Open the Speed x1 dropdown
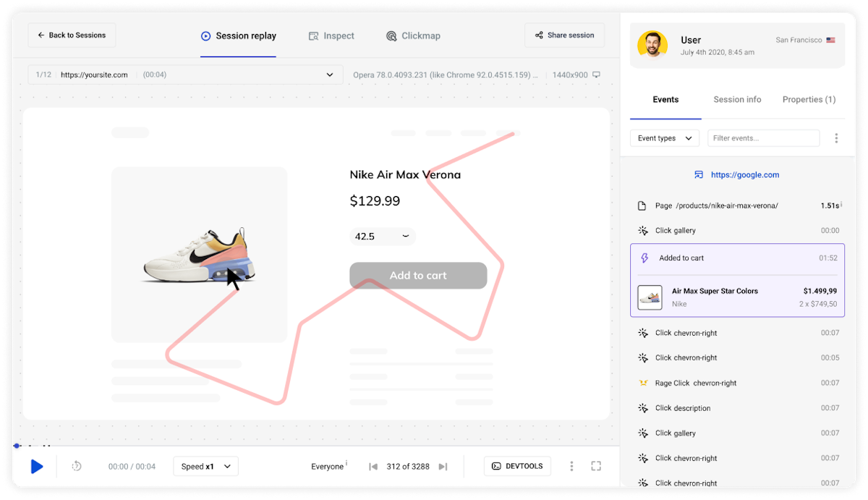 click(x=205, y=467)
